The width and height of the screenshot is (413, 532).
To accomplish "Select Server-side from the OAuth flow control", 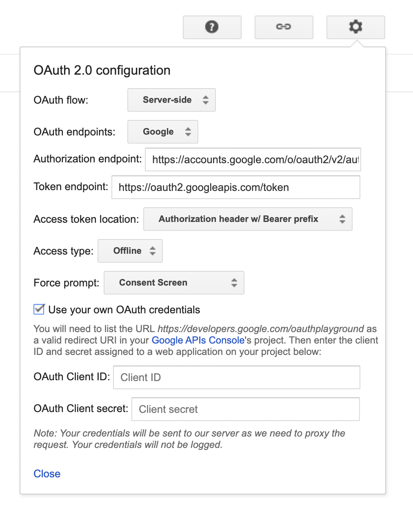I will pyautogui.click(x=171, y=100).
